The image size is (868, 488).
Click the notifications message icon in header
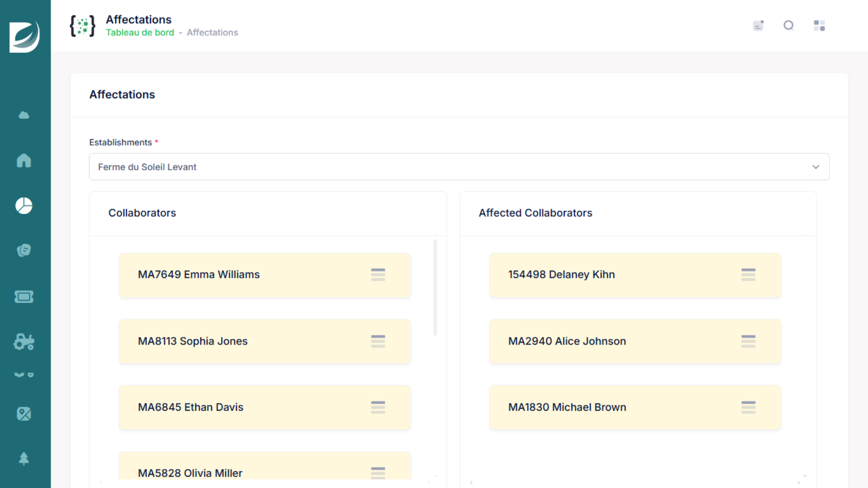(758, 26)
